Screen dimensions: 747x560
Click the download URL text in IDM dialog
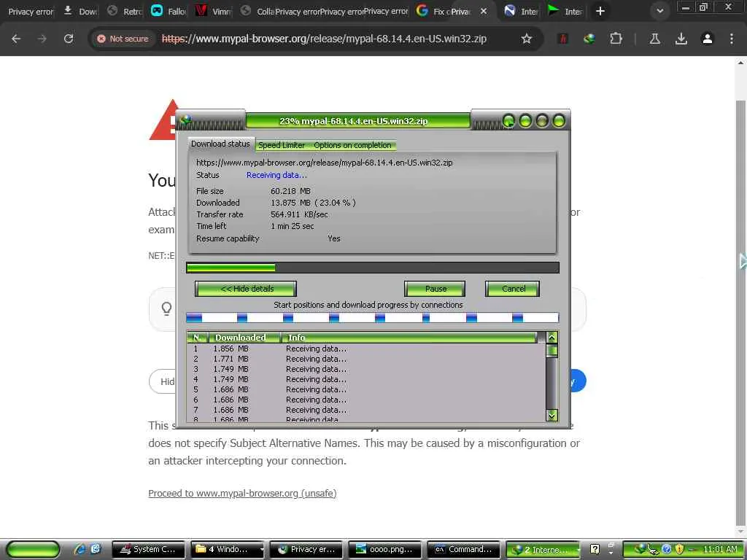pyautogui.click(x=325, y=163)
